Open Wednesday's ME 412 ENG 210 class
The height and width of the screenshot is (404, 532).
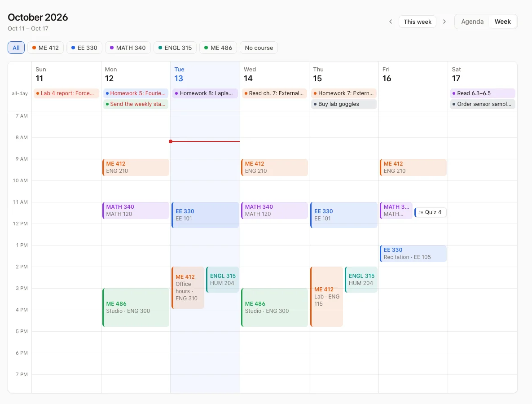[274, 167]
